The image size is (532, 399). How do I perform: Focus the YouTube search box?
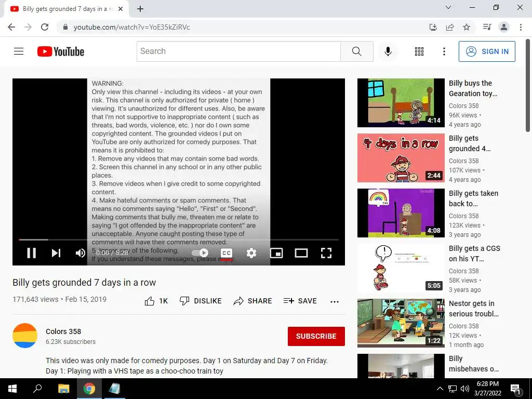pyautogui.click(x=238, y=51)
